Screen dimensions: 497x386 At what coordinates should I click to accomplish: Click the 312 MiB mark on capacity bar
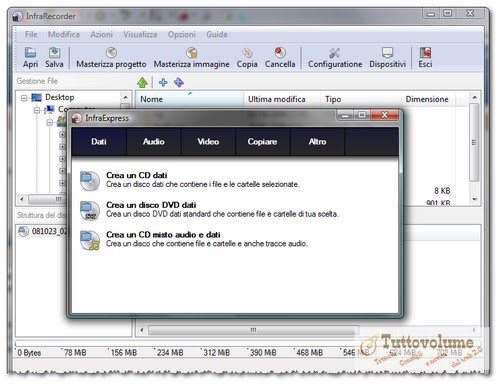[216, 353]
